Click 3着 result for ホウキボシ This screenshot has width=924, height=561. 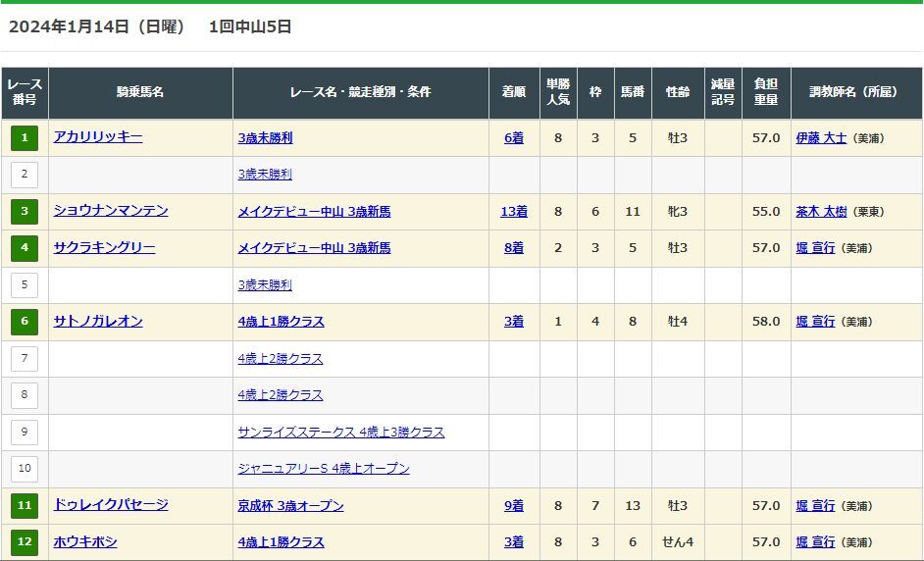click(x=514, y=541)
